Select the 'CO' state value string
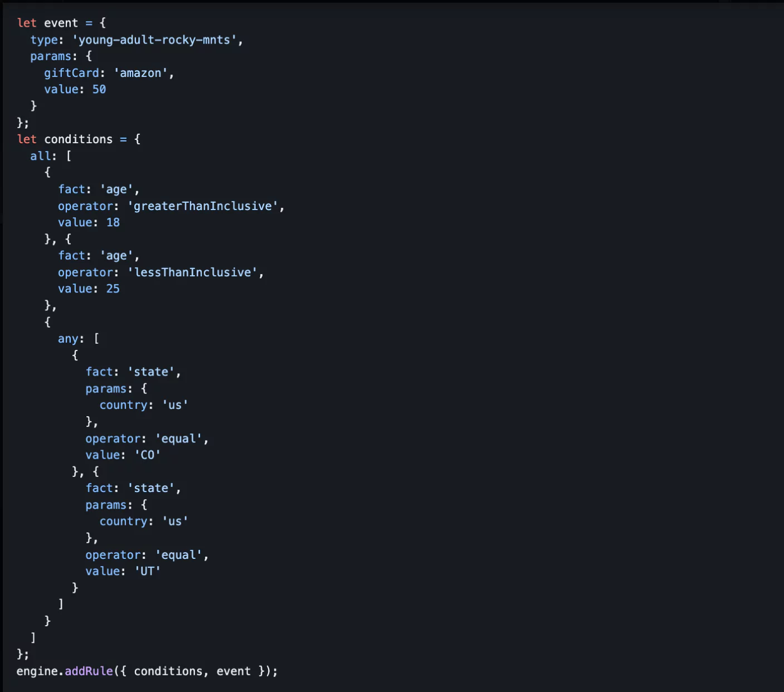 click(148, 455)
